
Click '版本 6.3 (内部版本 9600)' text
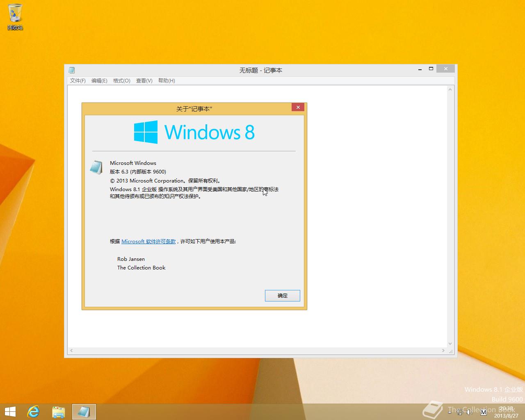point(138,172)
